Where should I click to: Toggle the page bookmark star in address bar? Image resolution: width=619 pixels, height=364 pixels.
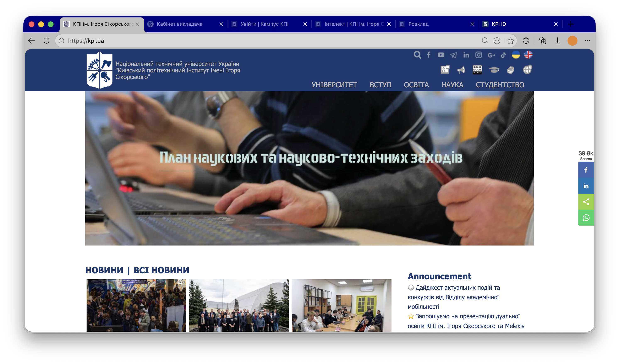pos(511,41)
